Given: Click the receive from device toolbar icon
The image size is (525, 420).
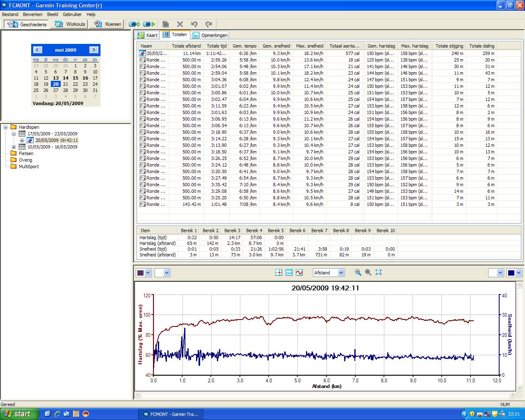Looking at the screenshot, I should click(149, 24).
